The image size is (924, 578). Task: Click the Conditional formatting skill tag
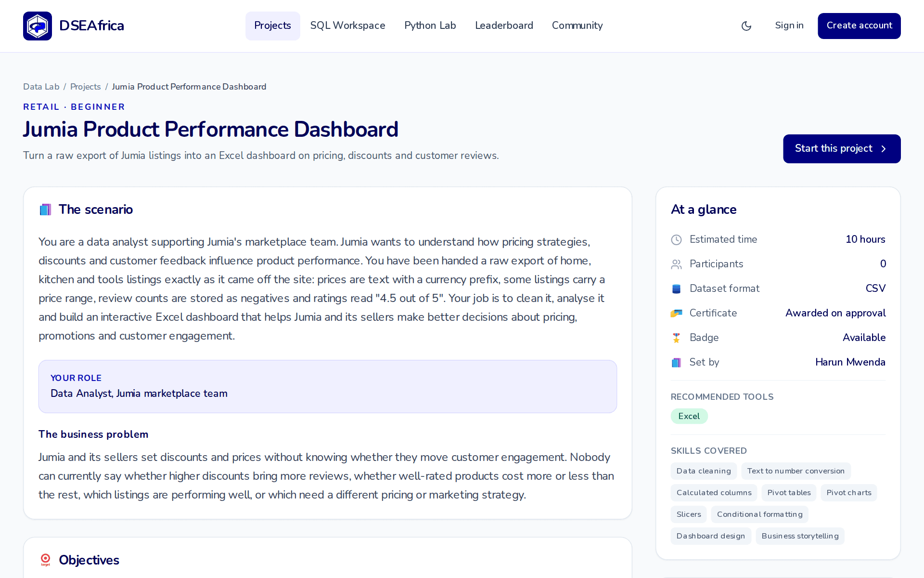(x=760, y=514)
